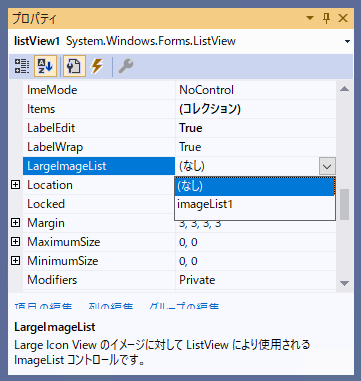Toggle auto-hide pin of Properties panel
This screenshot has width=361, height=381.
coord(327,18)
